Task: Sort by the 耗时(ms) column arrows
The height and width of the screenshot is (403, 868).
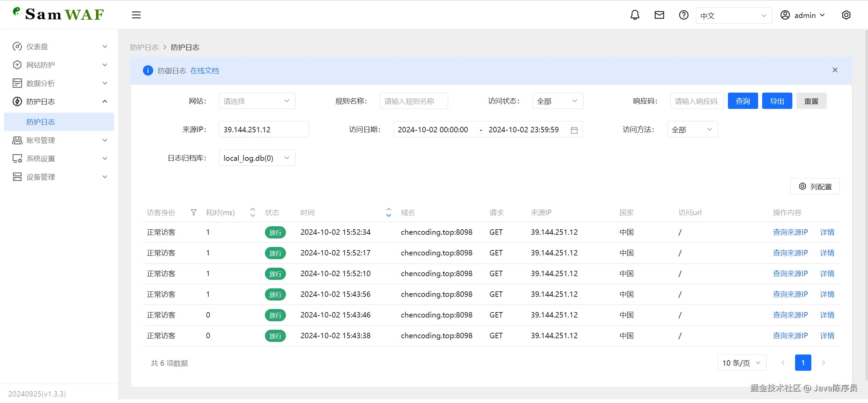Action: (x=252, y=212)
